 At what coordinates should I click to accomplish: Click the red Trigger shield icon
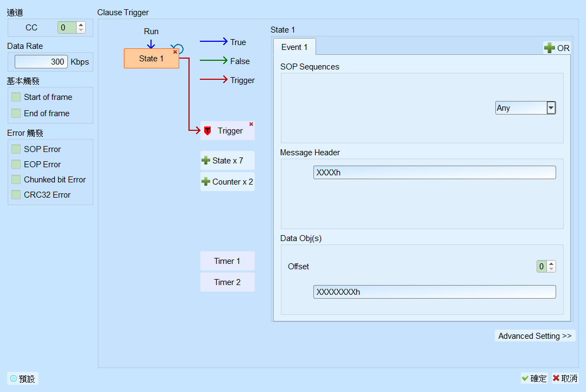(x=207, y=131)
